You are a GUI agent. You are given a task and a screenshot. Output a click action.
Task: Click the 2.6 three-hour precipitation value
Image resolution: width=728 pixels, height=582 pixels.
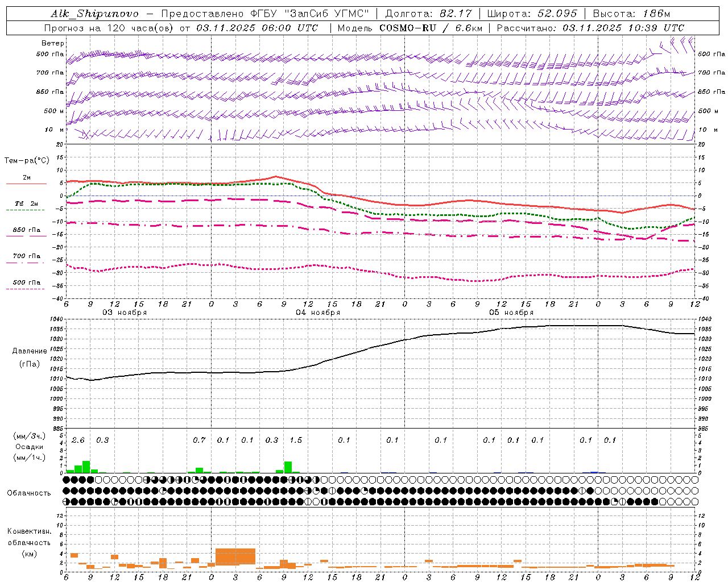coord(78,440)
